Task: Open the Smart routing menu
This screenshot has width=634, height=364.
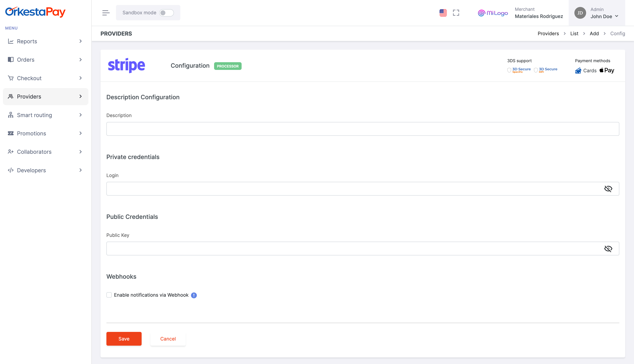Action: point(45,115)
